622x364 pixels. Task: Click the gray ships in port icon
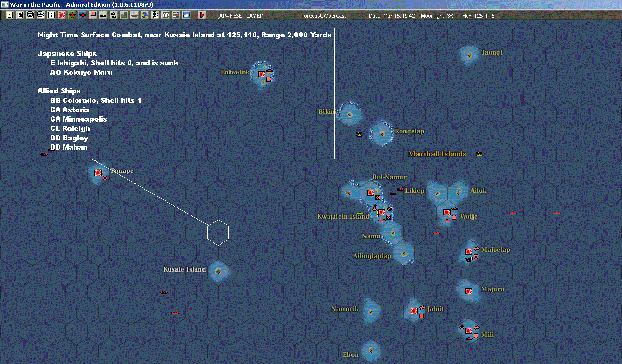coord(134,15)
